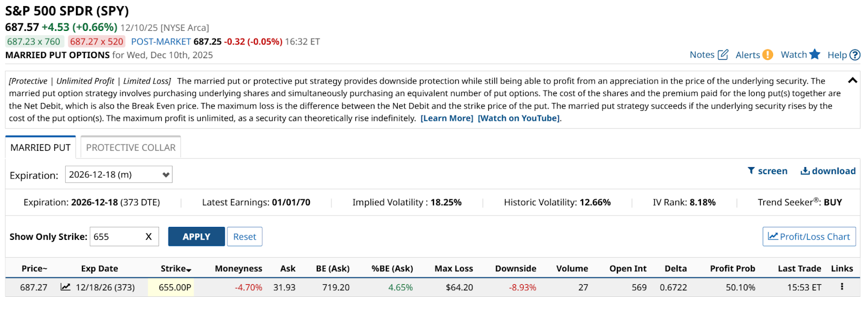
Task: Switch to the Protective Collar tab
Action: coord(131,148)
